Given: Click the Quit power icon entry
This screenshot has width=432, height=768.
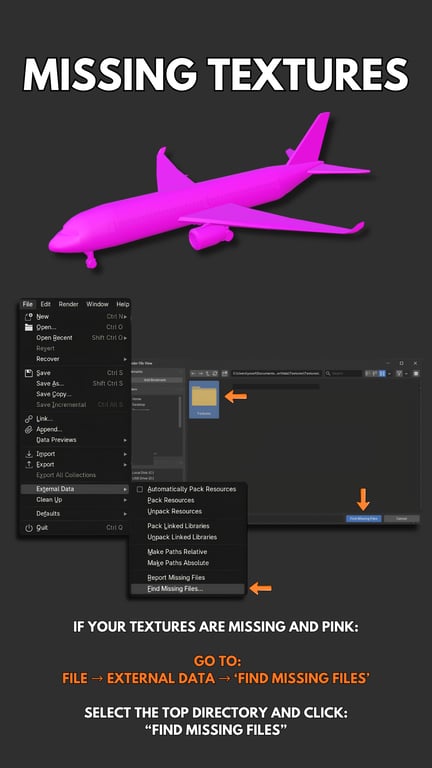Looking at the screenshot, I should (x=28, y=528).
